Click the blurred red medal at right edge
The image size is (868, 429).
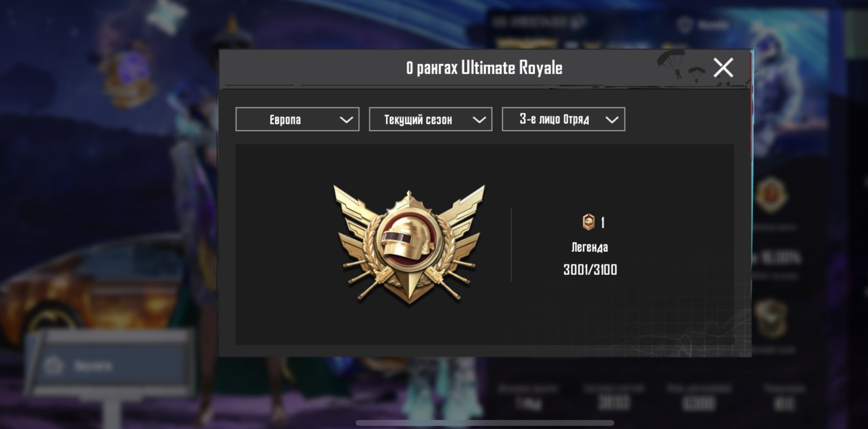click(771, 195)
